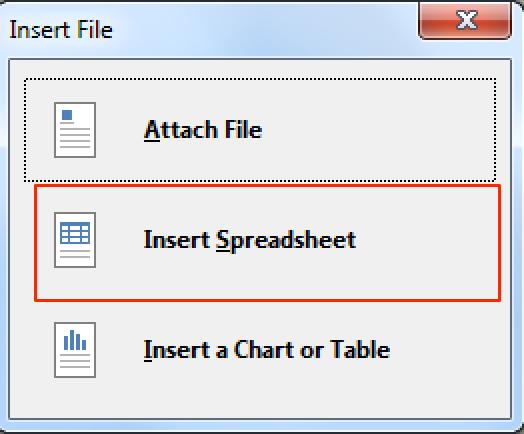Image resolution: width=524 pixels, height=434 pixels.
Task: Click the word "Spreadsheet" in the second option
Action: [x=286, y=241]
